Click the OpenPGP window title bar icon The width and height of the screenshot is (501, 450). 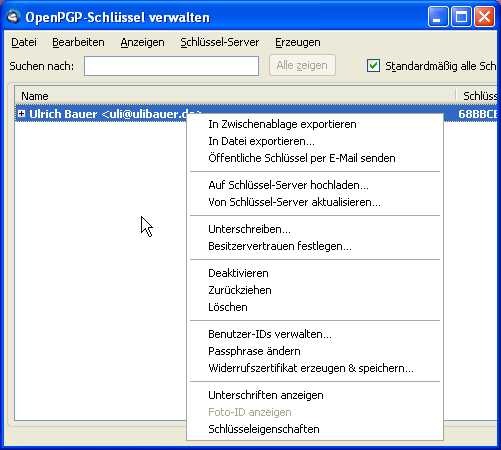click(x=13, y=17)
